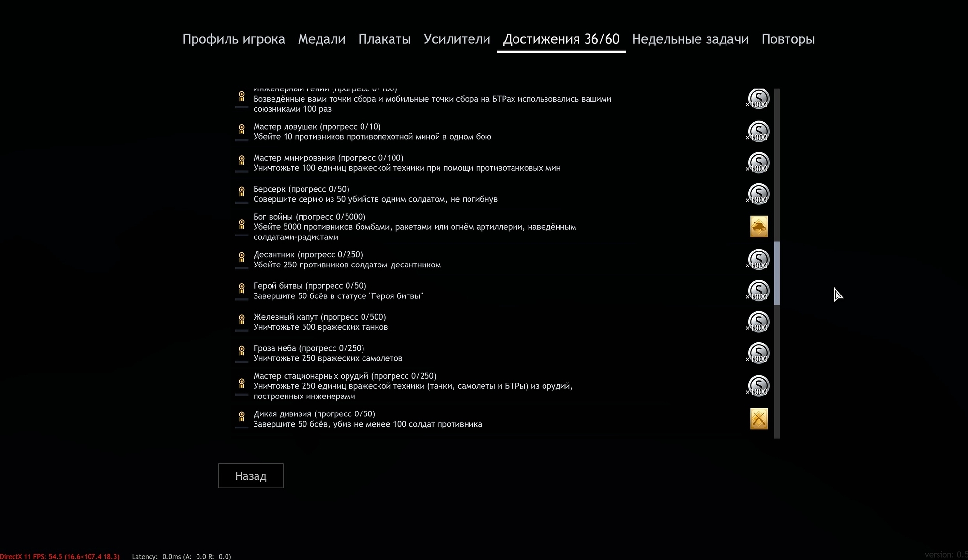Switch to the Повторы tab

click(787, 39)
